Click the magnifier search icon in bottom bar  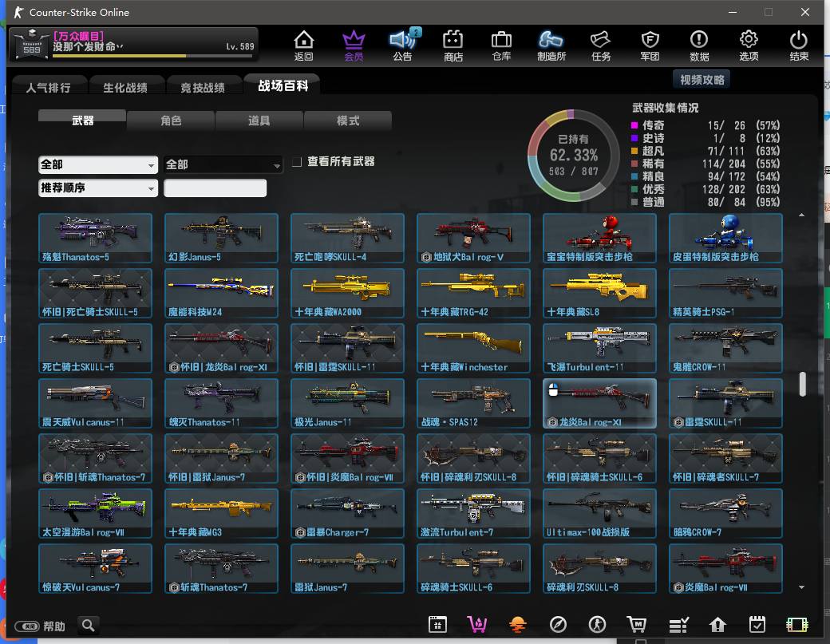[89, 626]
